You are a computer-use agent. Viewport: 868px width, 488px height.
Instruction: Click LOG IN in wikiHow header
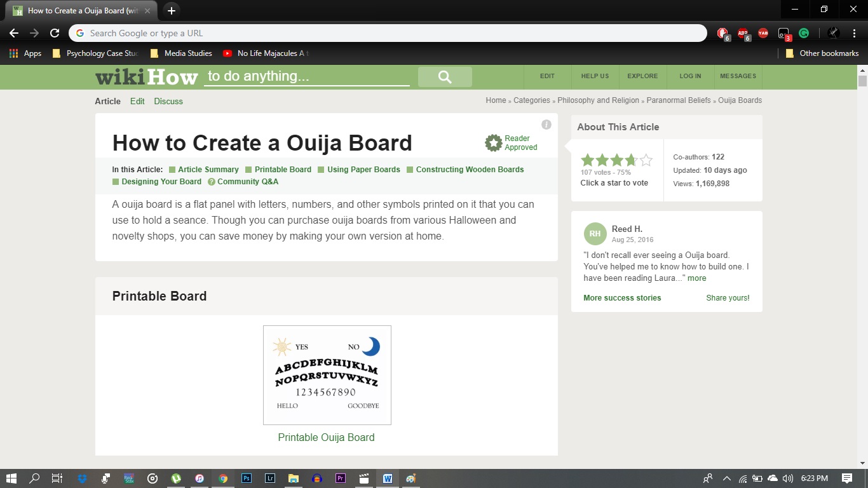(690, 76)
